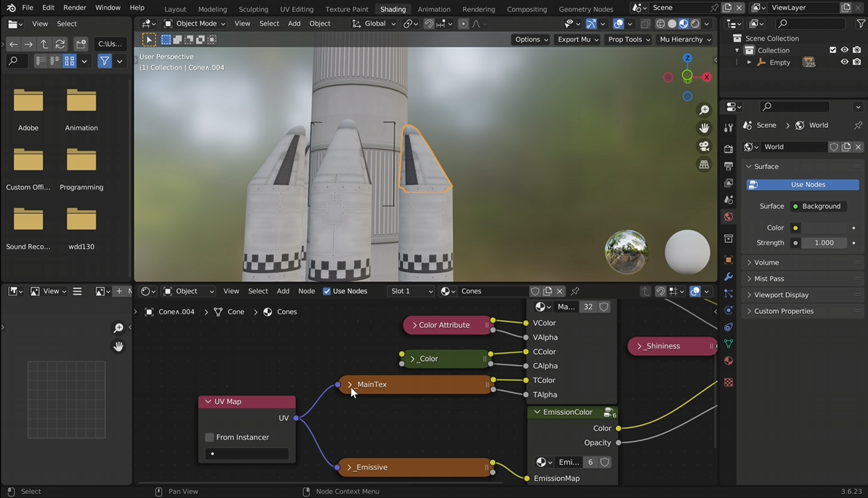Open the Render menu
Screen dimensions: 868x498
point(75,8)
